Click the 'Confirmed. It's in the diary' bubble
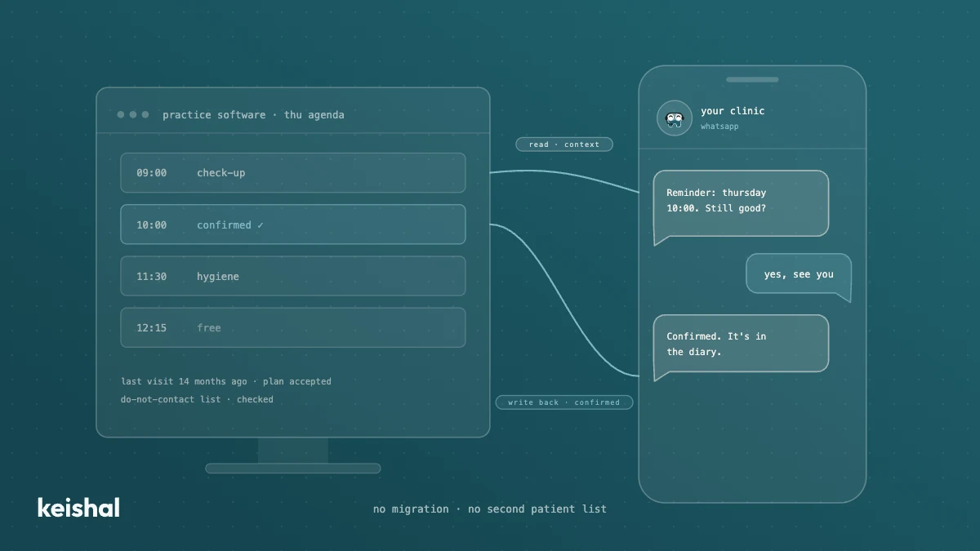 coord(741,346)
